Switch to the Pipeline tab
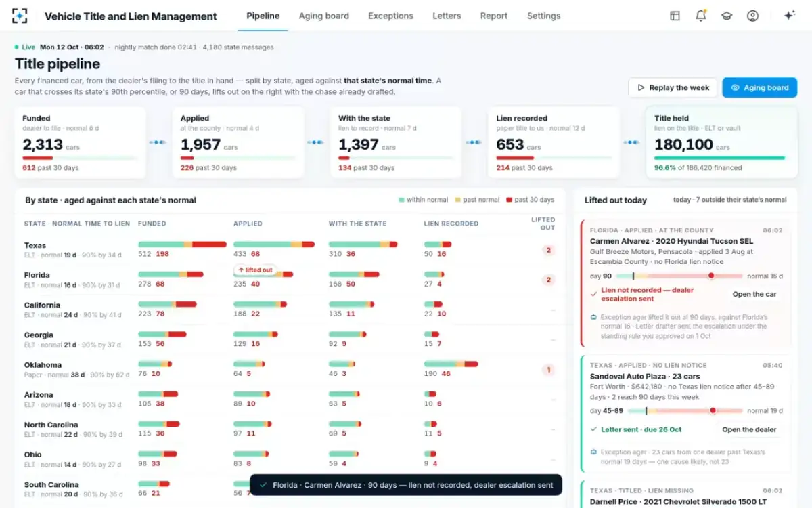 click(x=263, y=16)
